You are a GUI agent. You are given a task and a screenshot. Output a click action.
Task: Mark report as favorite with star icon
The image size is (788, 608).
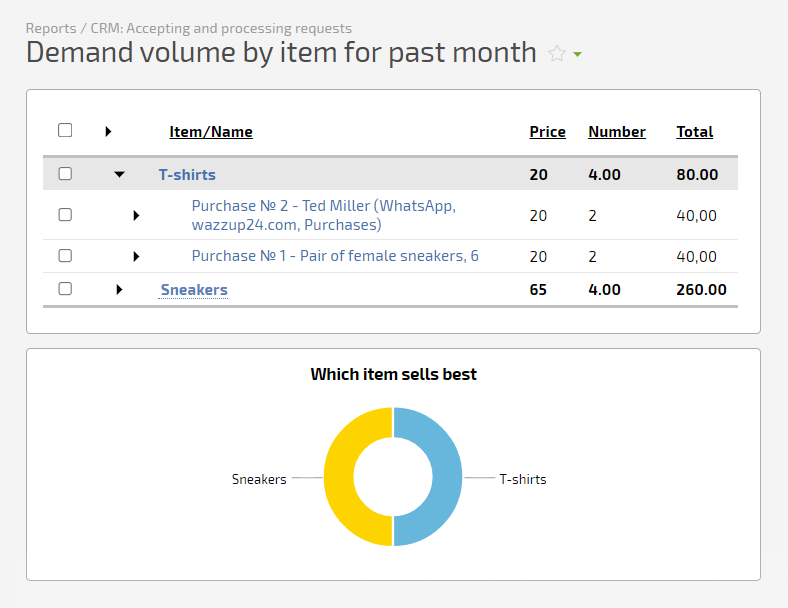click(557, 53)
